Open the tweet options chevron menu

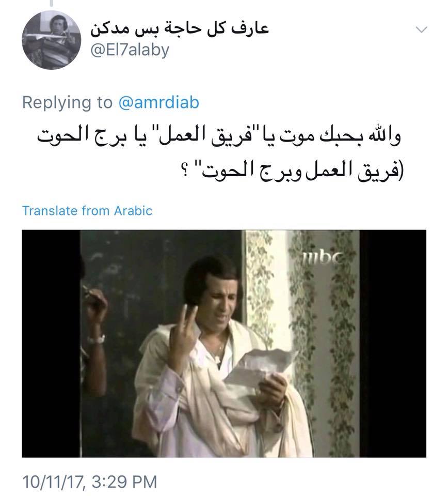click(x=422, y=30)
